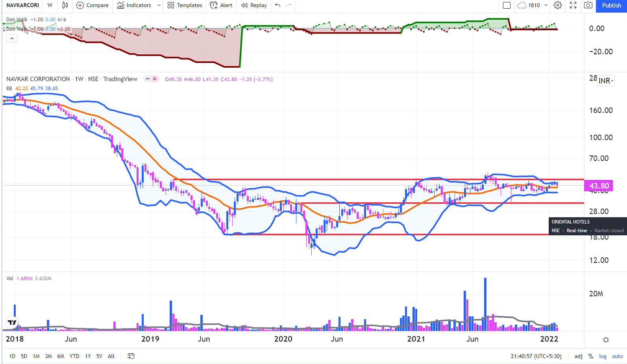Open chart settings gear
Viewport: 627px width, 364px height.
tap(558, 6)
